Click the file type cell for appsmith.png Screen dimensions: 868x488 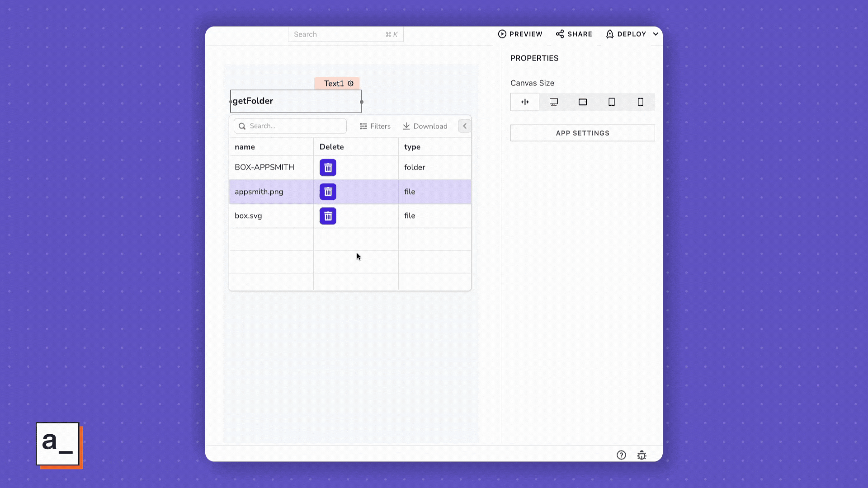pyautogui.click(x=435, y=192)
